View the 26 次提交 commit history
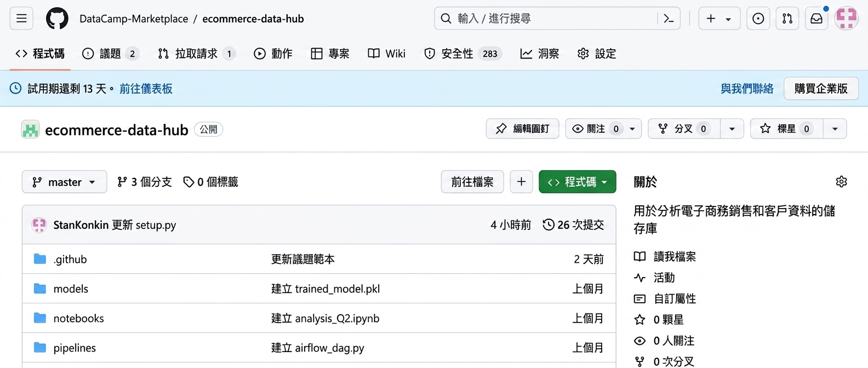Viewport: 868px width, 368px height. pos(573,225)
